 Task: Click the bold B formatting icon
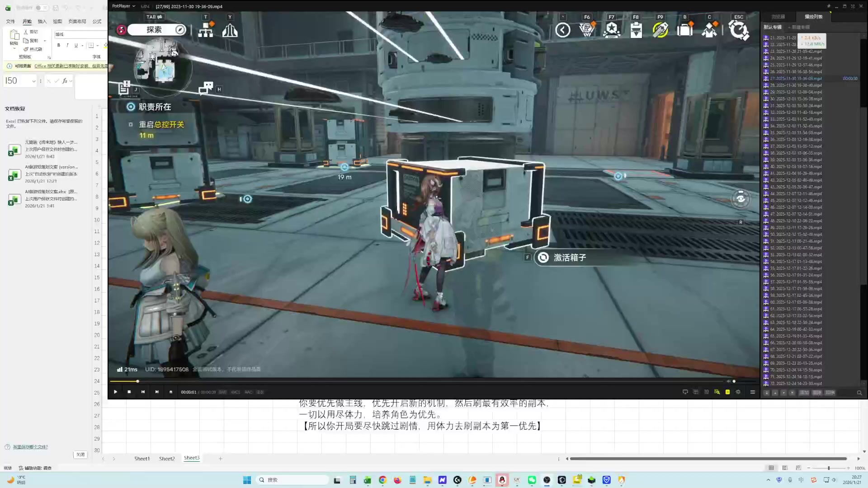coord(58,45)
